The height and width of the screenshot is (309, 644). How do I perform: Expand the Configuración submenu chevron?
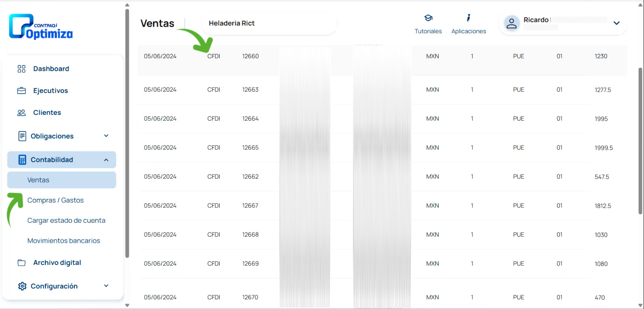[x=106, y=286]
